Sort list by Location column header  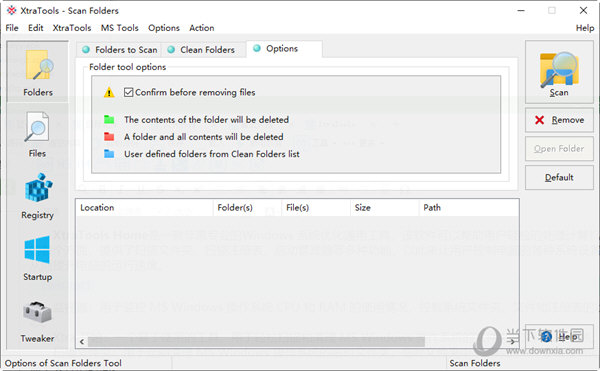point(144,208)
